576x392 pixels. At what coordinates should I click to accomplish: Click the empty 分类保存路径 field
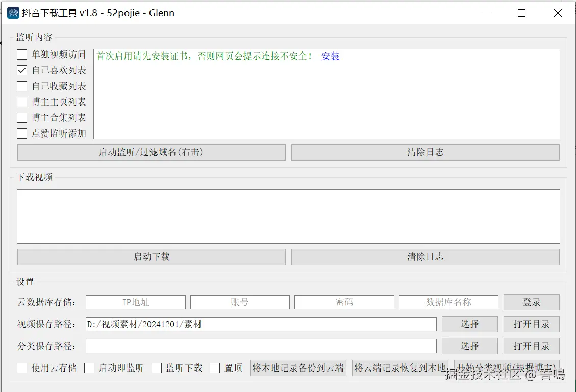point(261,346)
